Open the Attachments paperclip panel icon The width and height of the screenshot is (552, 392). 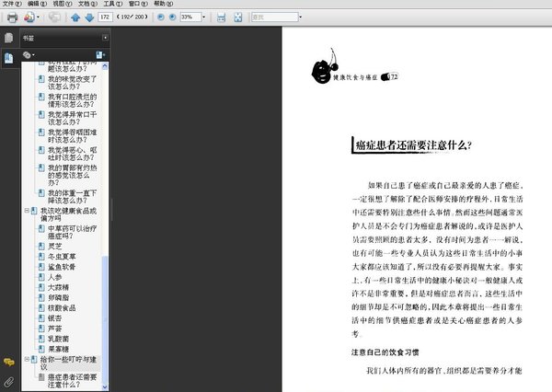click(9, 382)
